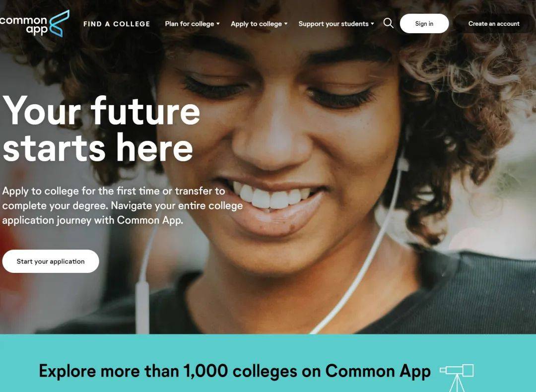
Task: Click the arrow next to Plan for college
Action: click(218, 24)
